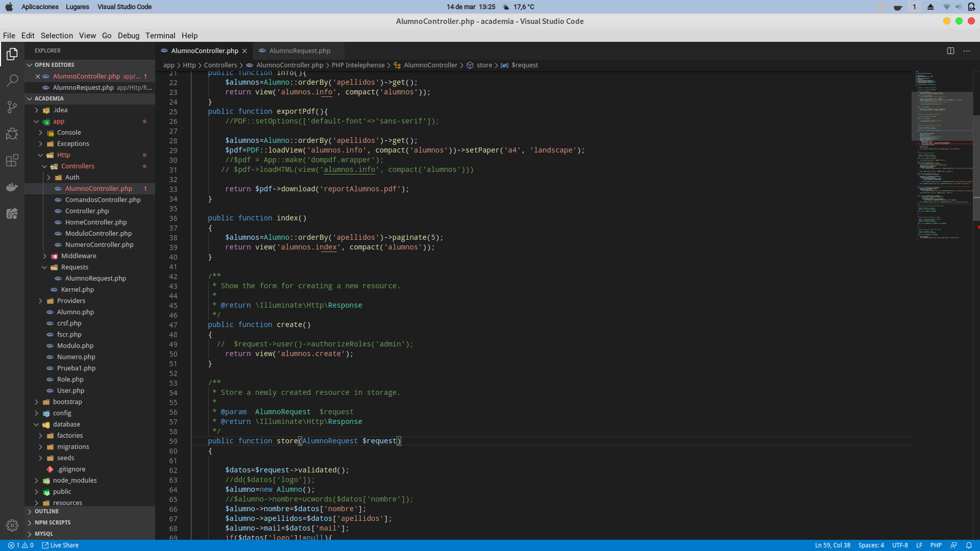The width and height of the screenshot is (980, 551).
Task: Click store in the breadcrumb path
Action: point(484,65)
